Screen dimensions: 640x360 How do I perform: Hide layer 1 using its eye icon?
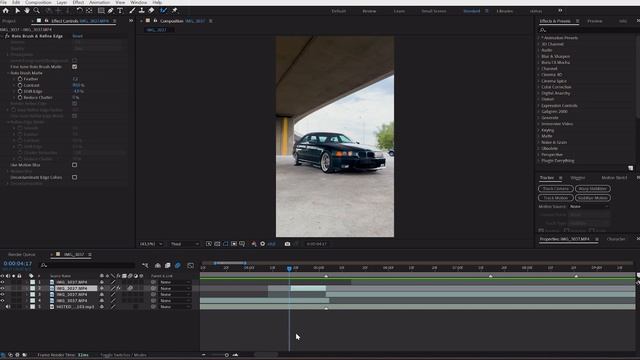pos(2,282)
